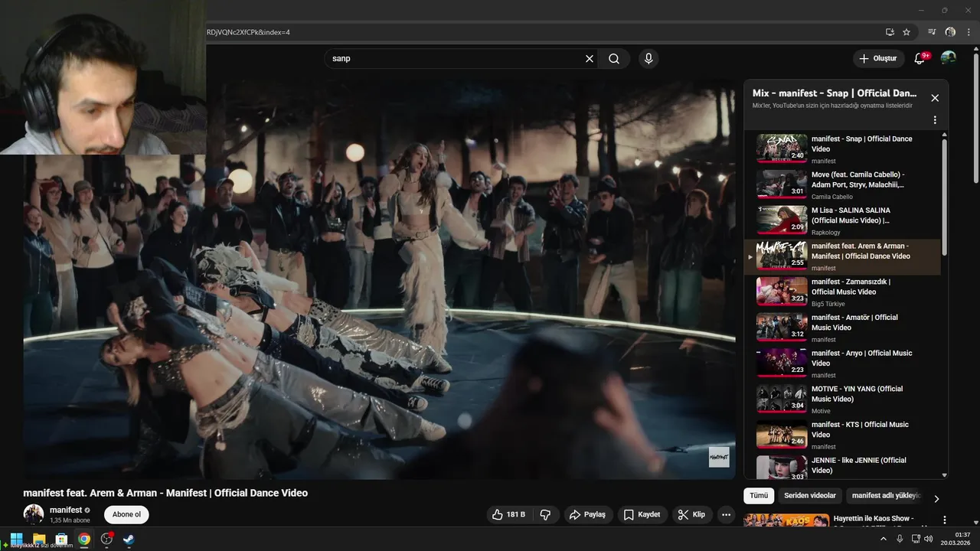Click the microphone tray icon

tap(900, 539)
